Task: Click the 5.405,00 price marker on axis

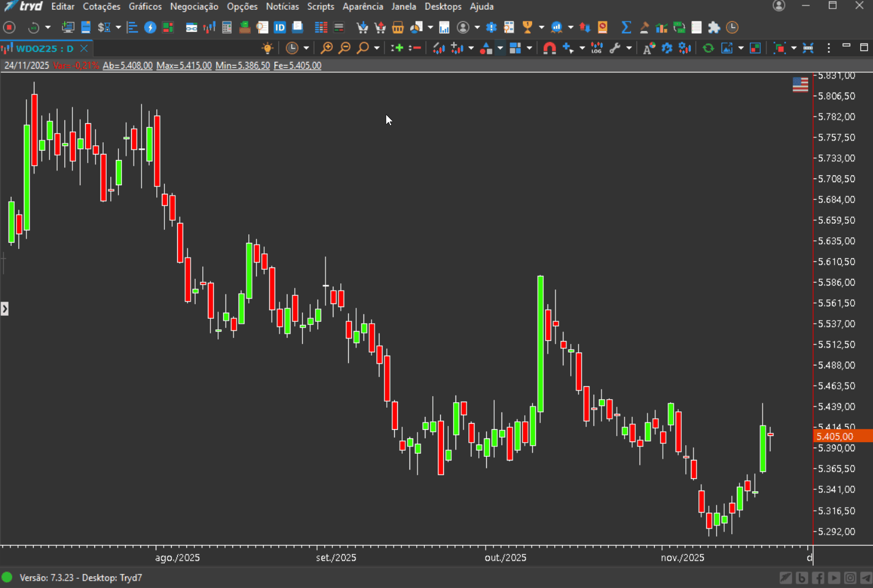Action: click(843, 437)
